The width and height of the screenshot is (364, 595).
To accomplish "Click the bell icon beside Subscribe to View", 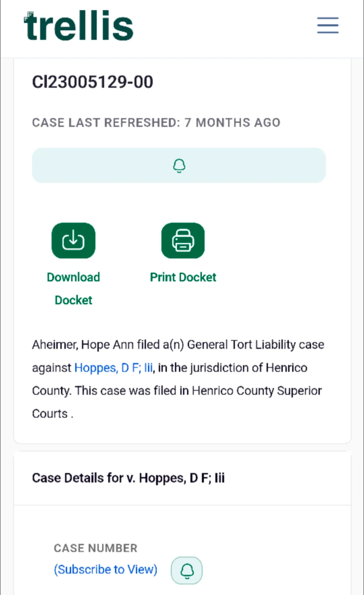I will 186,570.
